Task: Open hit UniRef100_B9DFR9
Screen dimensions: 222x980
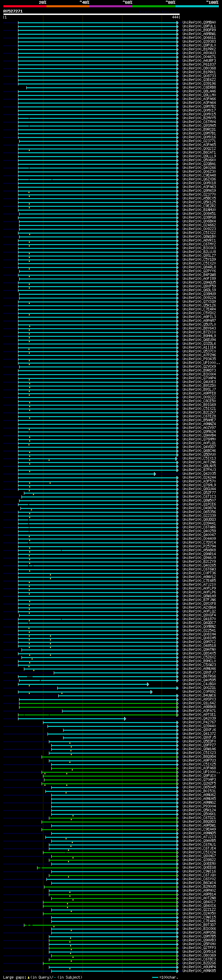Action: click(199, 30)
